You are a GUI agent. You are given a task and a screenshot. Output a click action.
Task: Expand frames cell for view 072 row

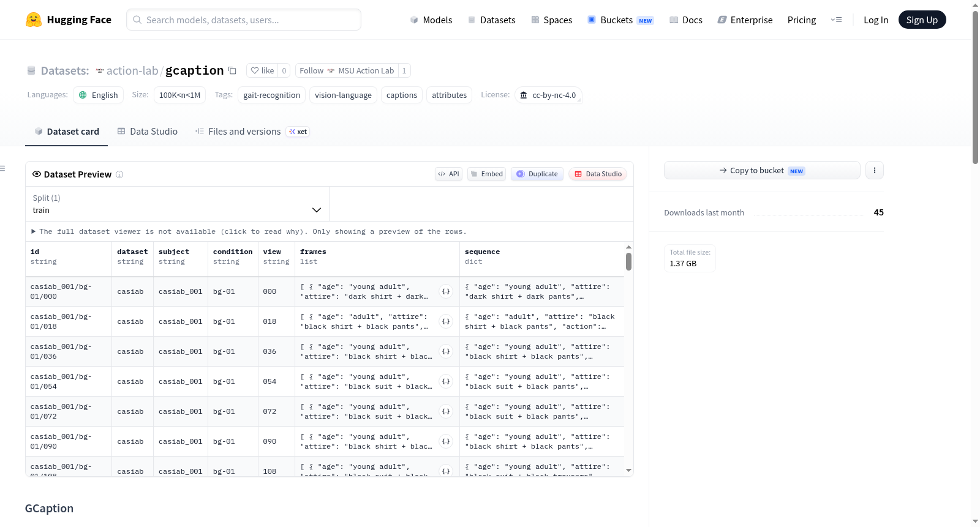pos(446,411)
